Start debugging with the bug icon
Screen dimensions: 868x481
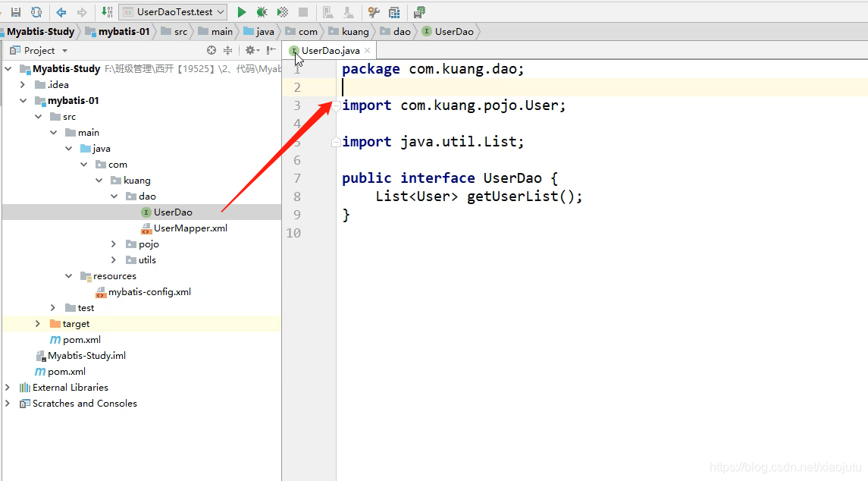262,11
